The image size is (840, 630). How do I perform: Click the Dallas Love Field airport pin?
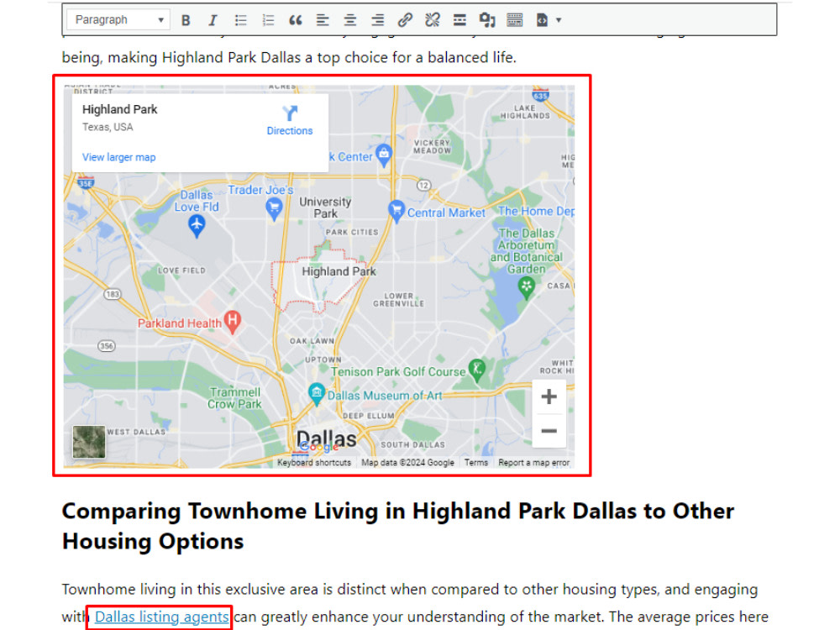coord(197,226)
